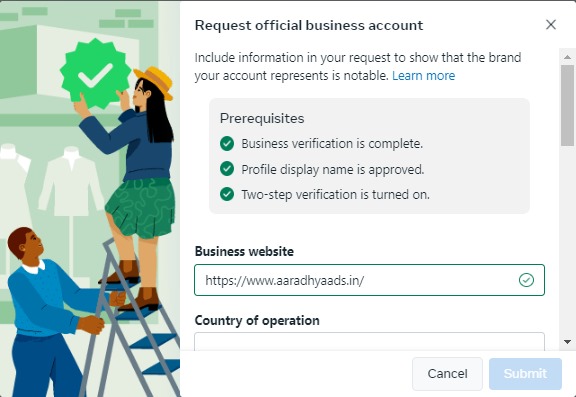
Task: Submit the official business account request
Action: (525, 373)
